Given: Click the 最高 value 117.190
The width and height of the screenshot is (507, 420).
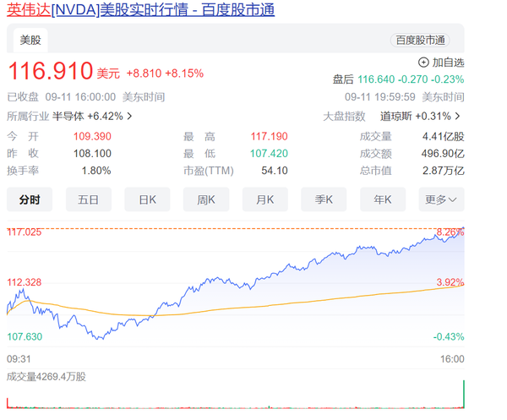Looking at the screenshot, I should [x=269, y=136].
